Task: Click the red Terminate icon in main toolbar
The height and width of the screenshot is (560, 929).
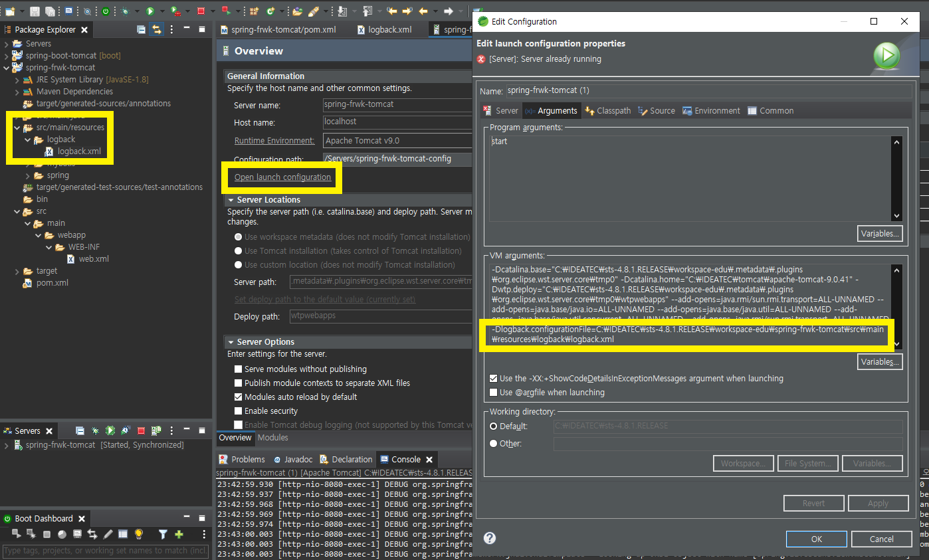Action: [201, 11]
